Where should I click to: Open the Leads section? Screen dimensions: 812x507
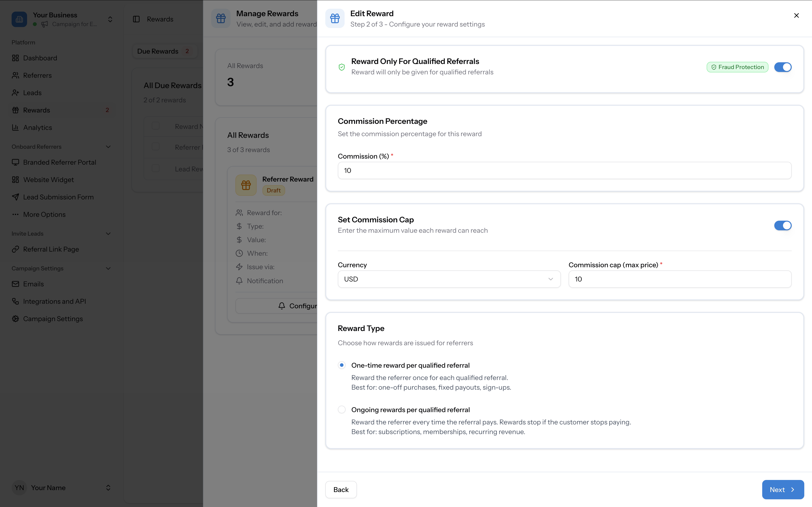[x=32, y=92]
